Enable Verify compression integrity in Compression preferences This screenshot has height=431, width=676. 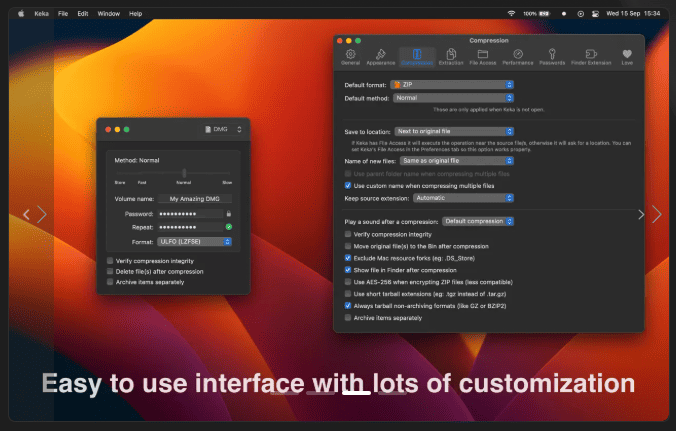coord(347,234)
